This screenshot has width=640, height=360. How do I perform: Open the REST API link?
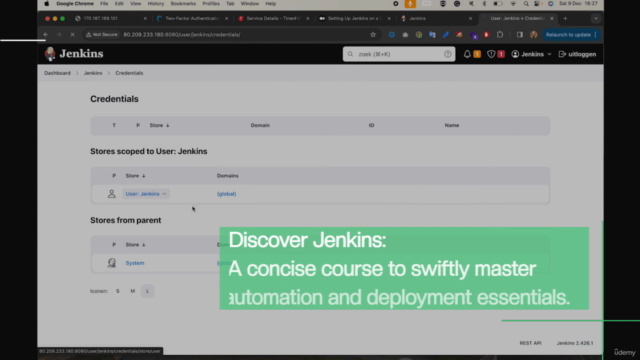[x=530, y=343]
